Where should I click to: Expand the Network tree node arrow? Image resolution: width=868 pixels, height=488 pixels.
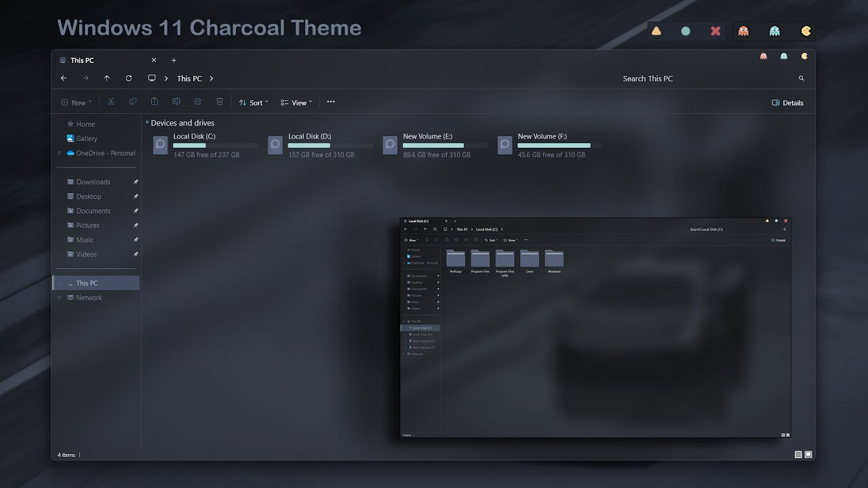click(x=60, y=298)
